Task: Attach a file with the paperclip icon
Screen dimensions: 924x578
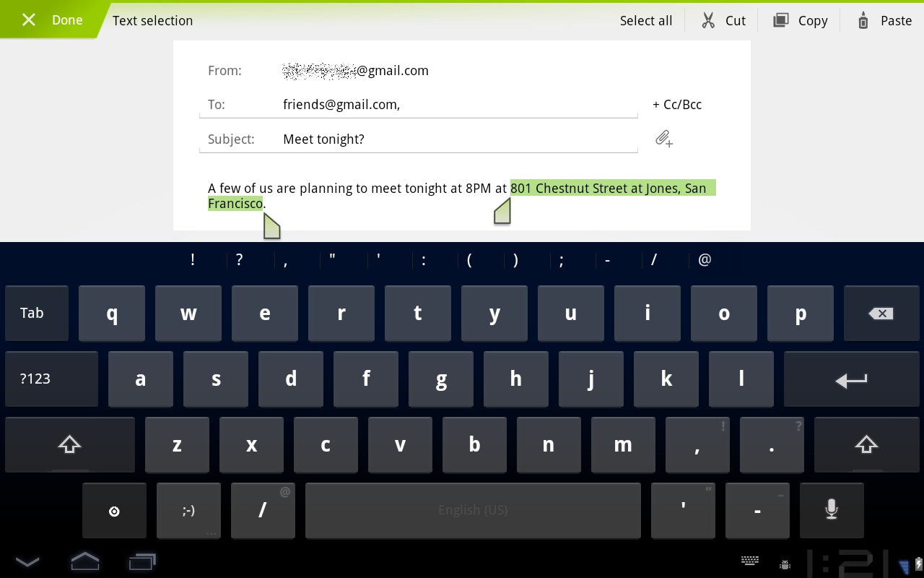Action: (663, 139)
